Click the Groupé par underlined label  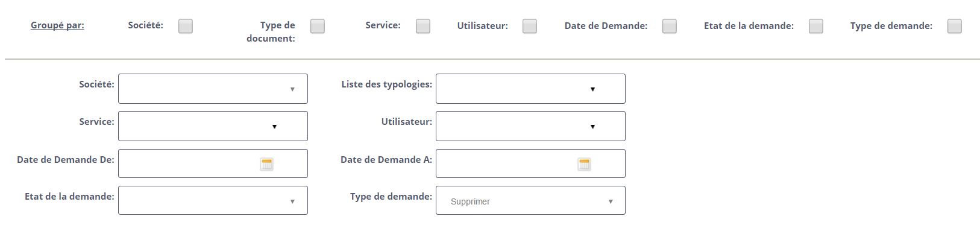(57, 25)
